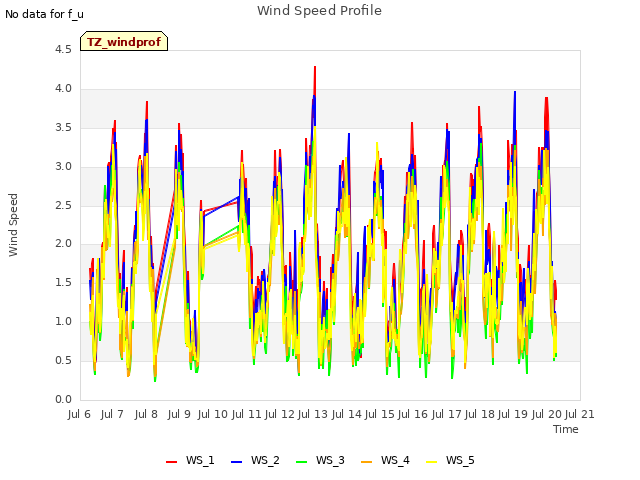Click the highest red peak near Jul 13
The width and height of the screenshot is (640, 480).
click(x=315, y=67)
